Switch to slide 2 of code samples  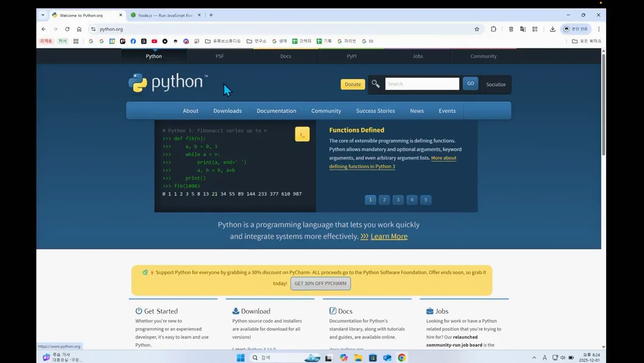pos(384,200)
